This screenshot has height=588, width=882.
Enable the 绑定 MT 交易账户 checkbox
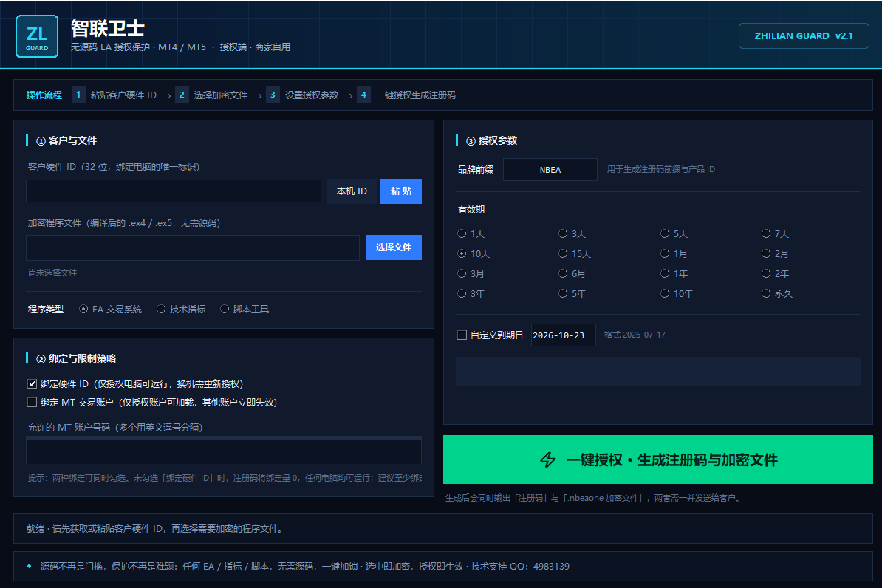click(x=32, y=403)
